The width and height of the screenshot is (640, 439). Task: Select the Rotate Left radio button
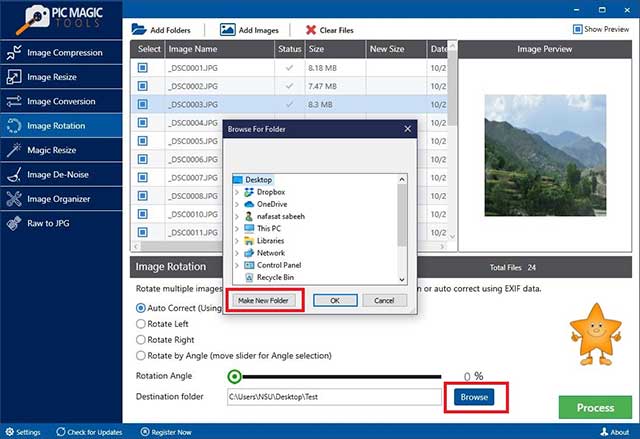(x=141, y=324)
